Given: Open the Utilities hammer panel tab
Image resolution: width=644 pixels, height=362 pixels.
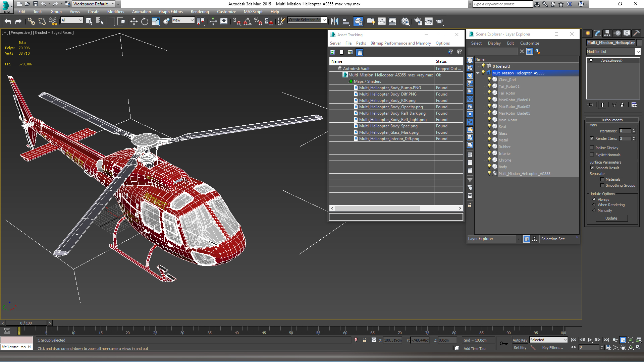Looking at the screenshot, I should (x=636, y=33).
